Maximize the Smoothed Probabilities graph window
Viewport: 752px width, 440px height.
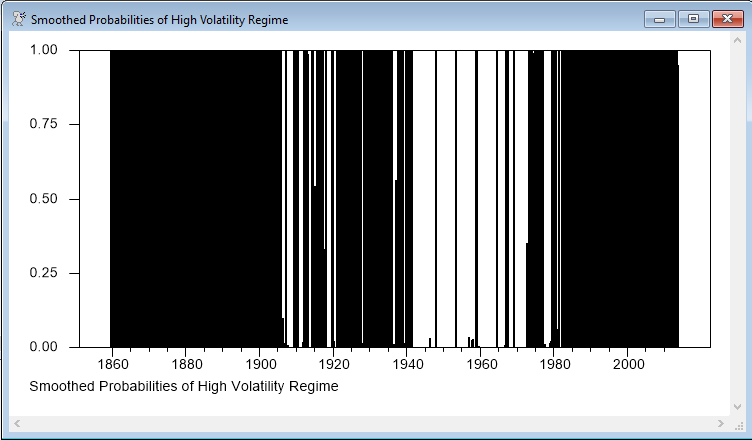(692, 19)
